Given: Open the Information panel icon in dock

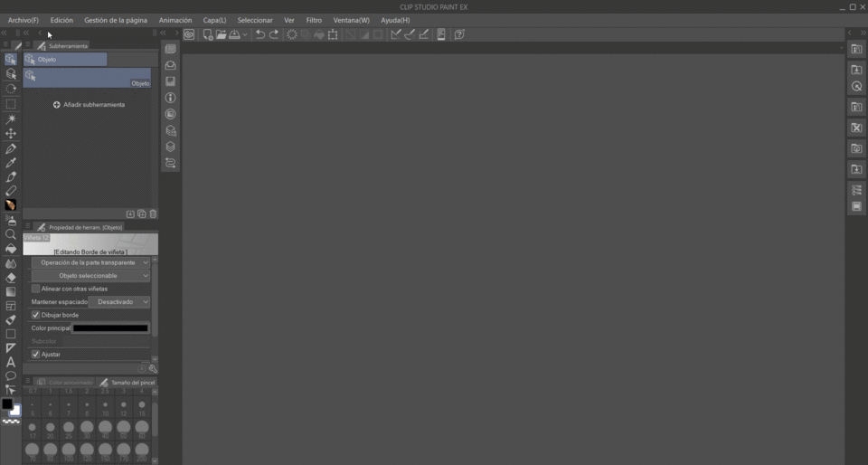Looking at the screenshot, I should coord(171,98).
